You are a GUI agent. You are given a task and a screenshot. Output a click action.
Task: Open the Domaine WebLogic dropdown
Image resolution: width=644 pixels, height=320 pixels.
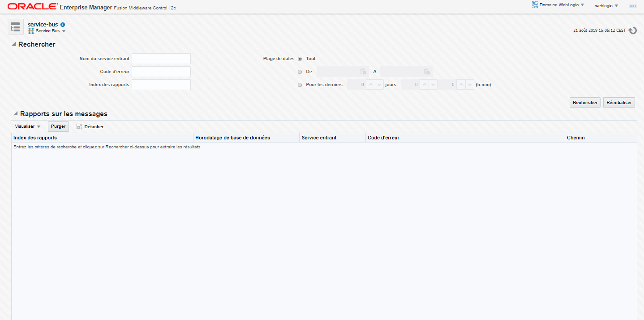point(558,5)
